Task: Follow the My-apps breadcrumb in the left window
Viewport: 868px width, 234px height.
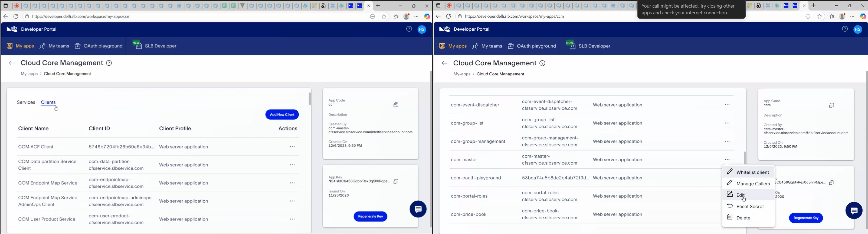Action: point(29,74)
